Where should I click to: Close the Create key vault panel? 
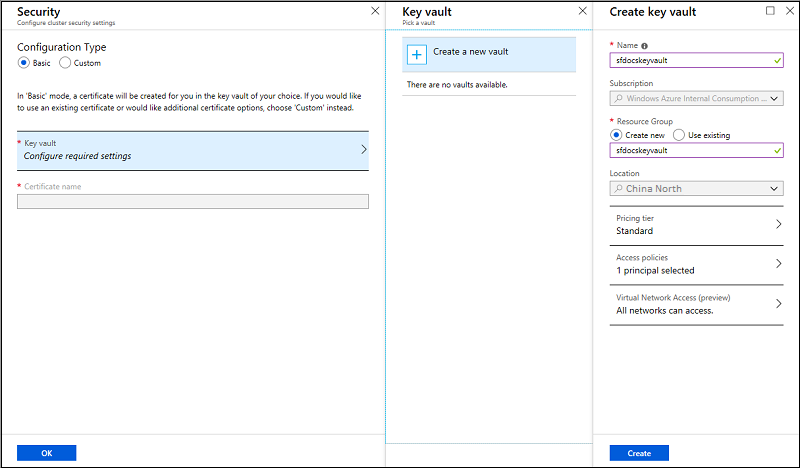coord(785,11)
